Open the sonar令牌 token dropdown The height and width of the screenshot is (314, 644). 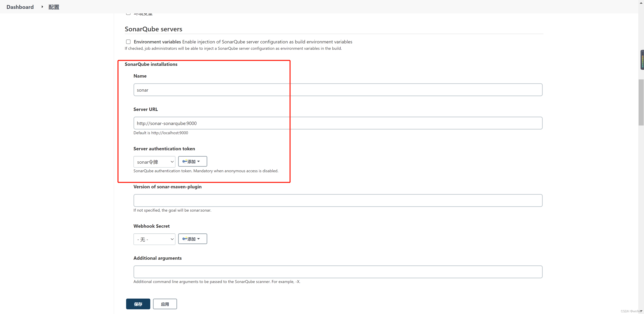(154, 162)
